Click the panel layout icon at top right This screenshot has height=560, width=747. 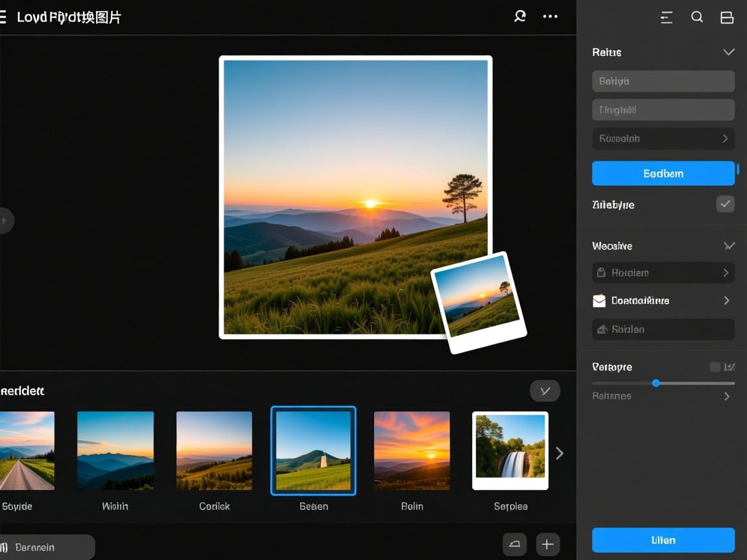point(727,17)
